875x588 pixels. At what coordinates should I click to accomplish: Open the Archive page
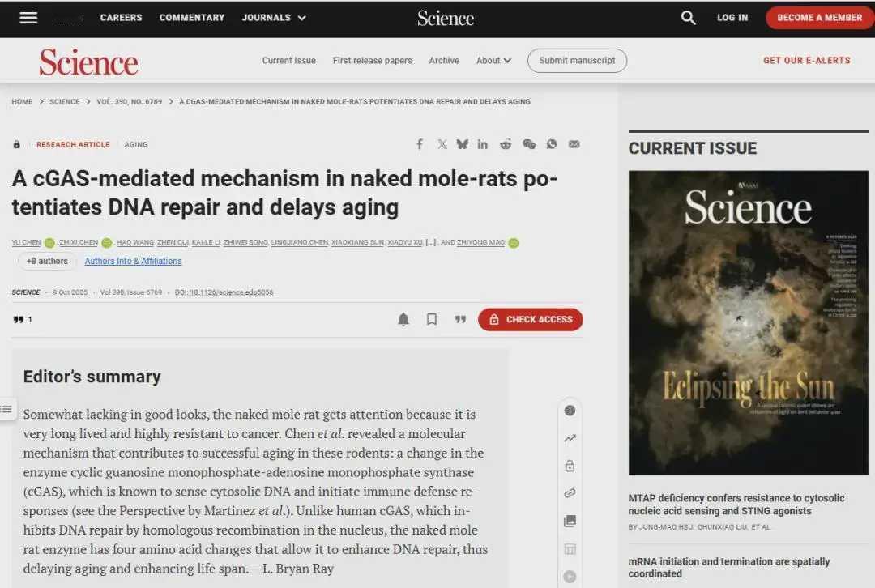tap(444, 60)
